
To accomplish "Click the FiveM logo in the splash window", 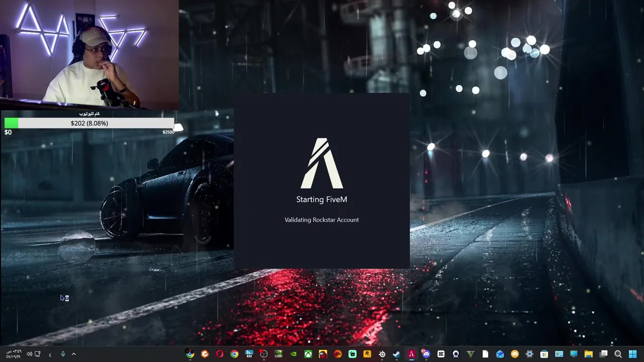I will click(322, 163).
